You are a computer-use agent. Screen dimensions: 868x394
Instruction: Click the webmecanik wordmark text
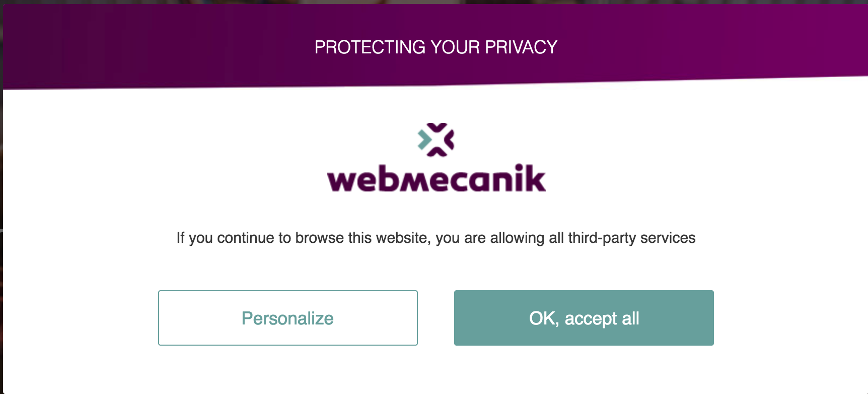pos(436,178)
